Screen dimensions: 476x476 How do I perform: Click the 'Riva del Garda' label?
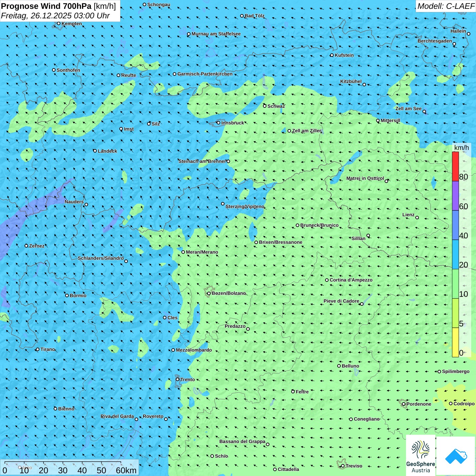pos(117,416)
